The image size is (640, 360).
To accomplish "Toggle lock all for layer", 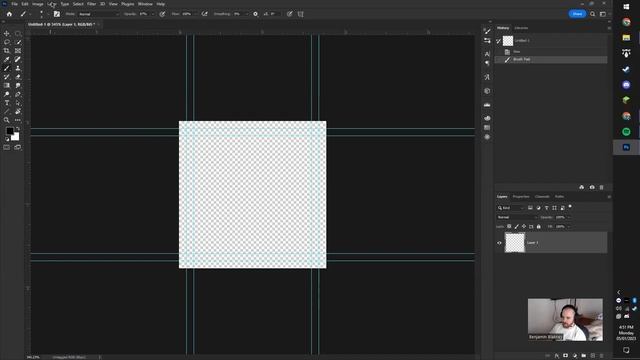I will point(538,226).
